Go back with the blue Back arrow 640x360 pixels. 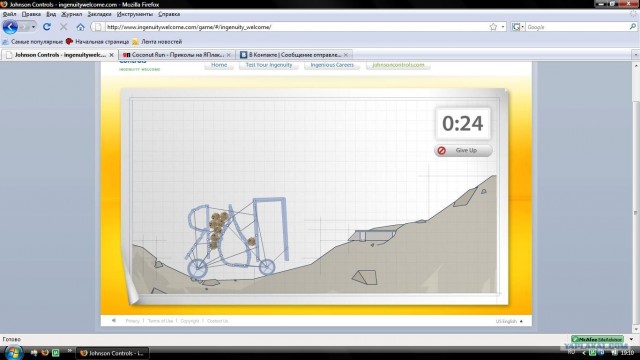point(10,27)
